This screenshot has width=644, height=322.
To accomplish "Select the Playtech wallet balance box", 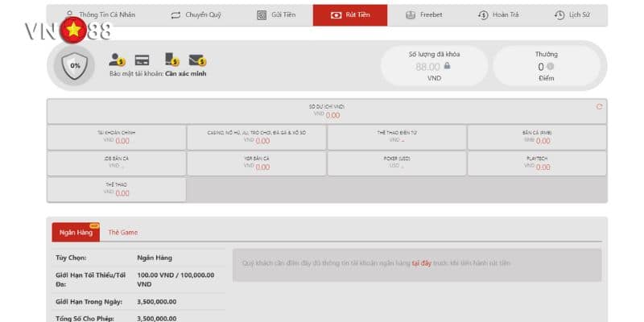I will [x=537, y=163].
